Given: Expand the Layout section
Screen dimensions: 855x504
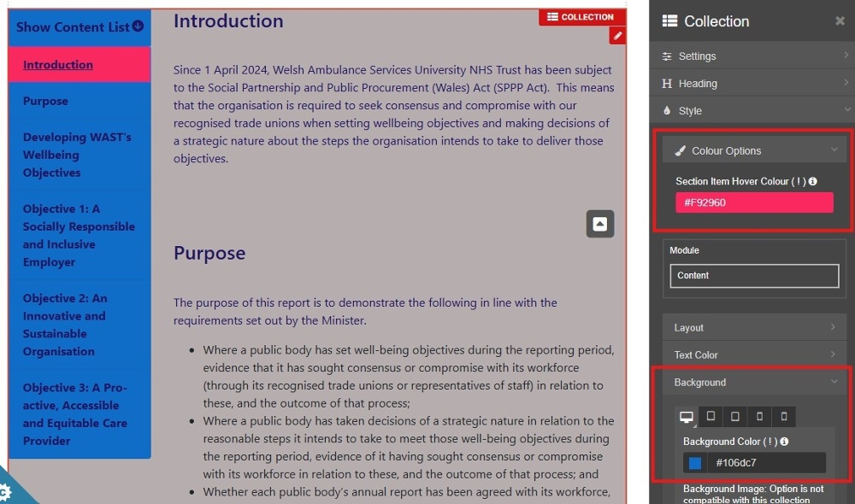Looking at the screenshot, I should [754, 327].
